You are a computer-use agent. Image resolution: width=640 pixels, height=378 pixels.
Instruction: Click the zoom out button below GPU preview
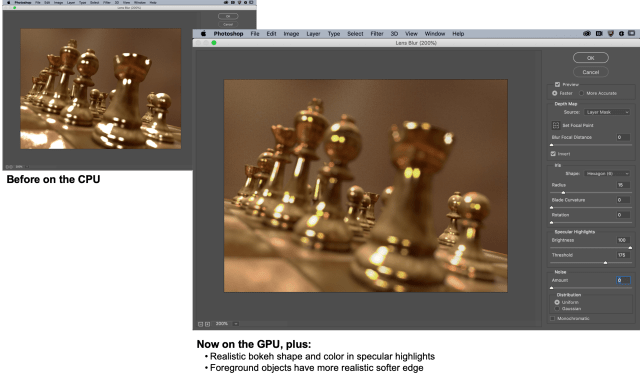[200, 324]
